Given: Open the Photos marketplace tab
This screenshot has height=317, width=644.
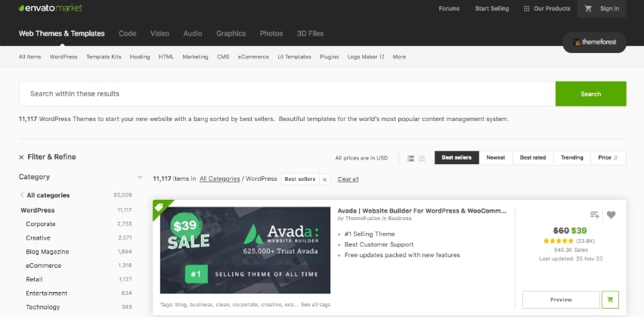Looking at the screenshot, I should [x=271, y=34].
